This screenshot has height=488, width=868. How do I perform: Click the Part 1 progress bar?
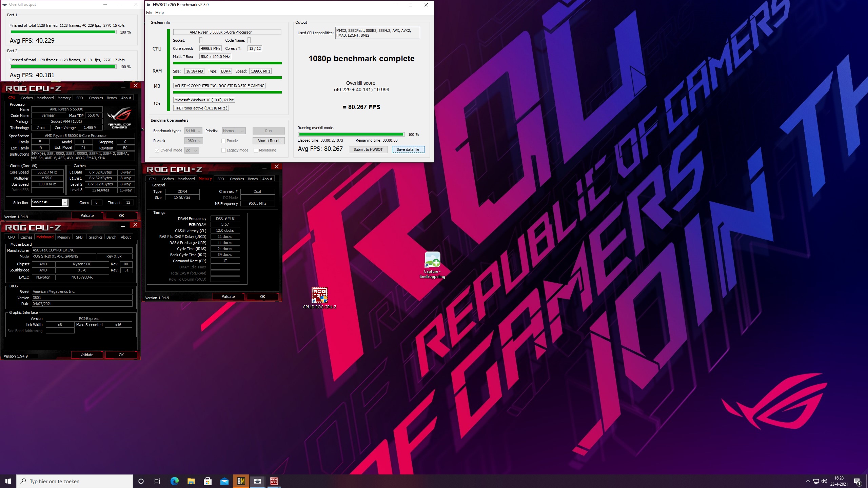(x=63, y=32)
